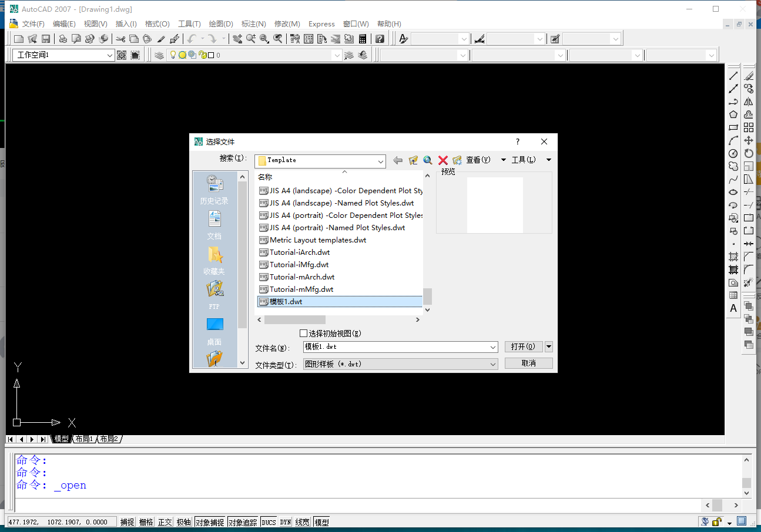Toggle 栅格 grid display in the status bar
Screen dimensions: 761x532
click(146, 522)
